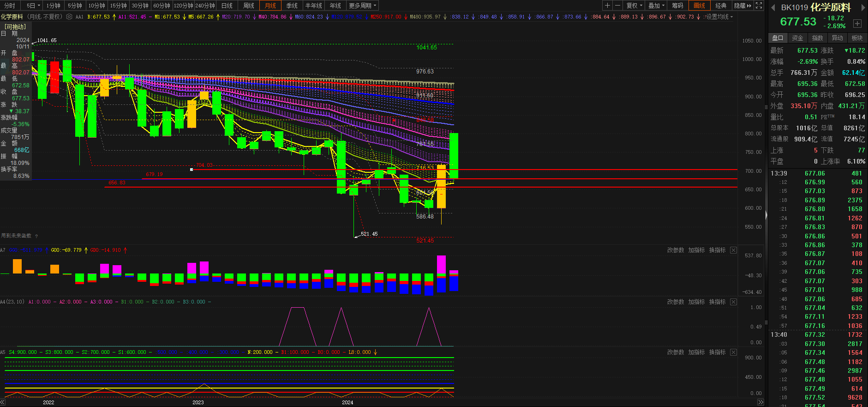Open 叠加 overlay dropdown
The height and width of the screenshot is (407, 868).
click(x=656, y=6)
